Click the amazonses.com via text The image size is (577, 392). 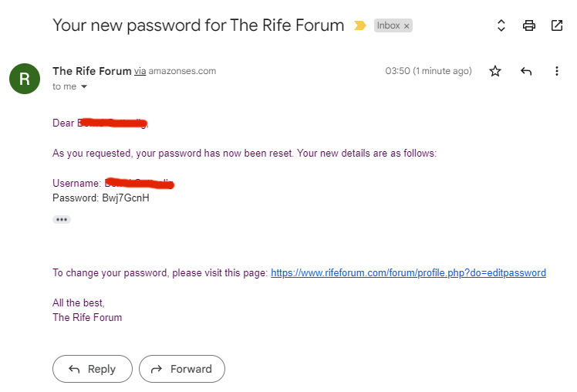182,71
